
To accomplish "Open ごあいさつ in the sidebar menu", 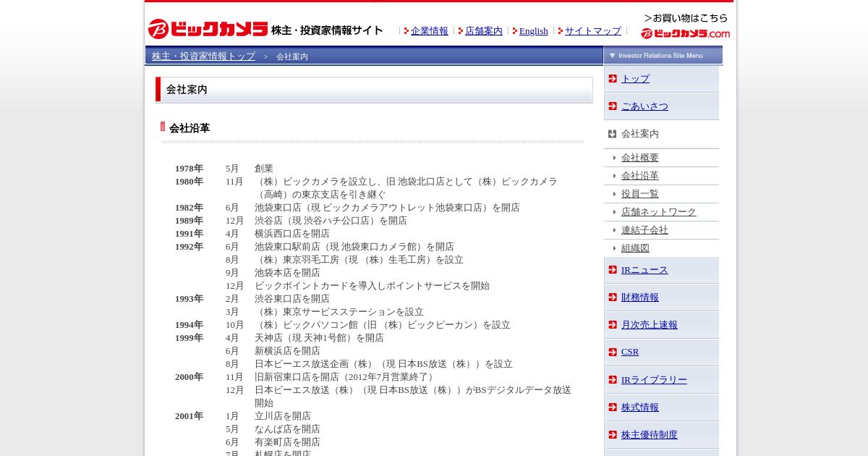I will [644, 106].
